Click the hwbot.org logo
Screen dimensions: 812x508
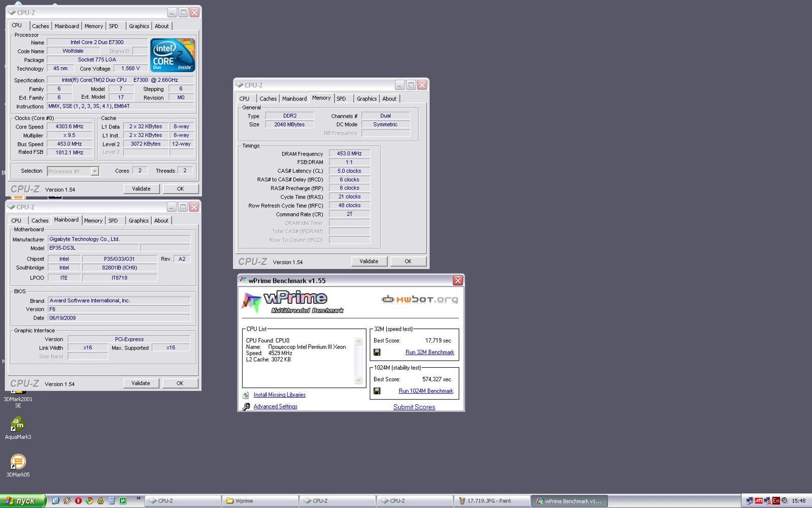point(420,299)
